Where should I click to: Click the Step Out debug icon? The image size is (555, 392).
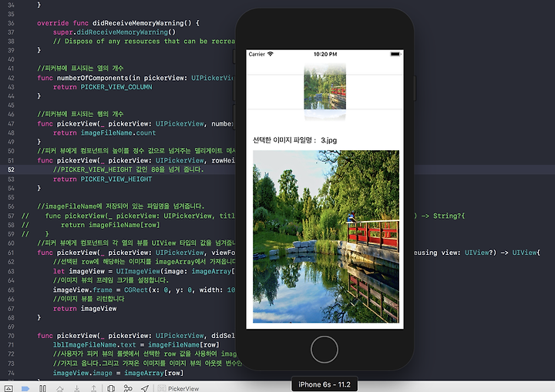pyautogui.click(x=94, y=388)
